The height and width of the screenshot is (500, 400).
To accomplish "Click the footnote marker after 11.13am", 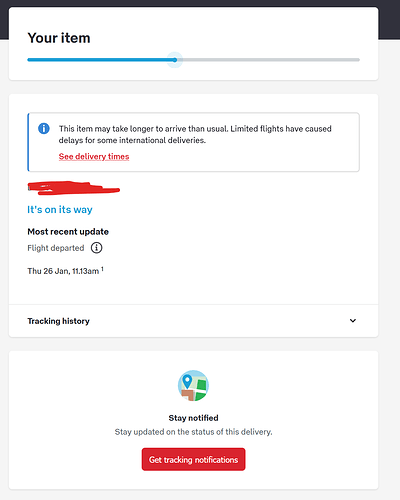I will click(x=102, y=269).
